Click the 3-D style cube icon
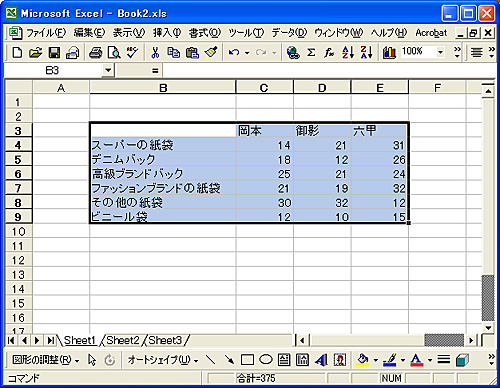This screenshot has height=388, width=500. [x=463, y=360]
